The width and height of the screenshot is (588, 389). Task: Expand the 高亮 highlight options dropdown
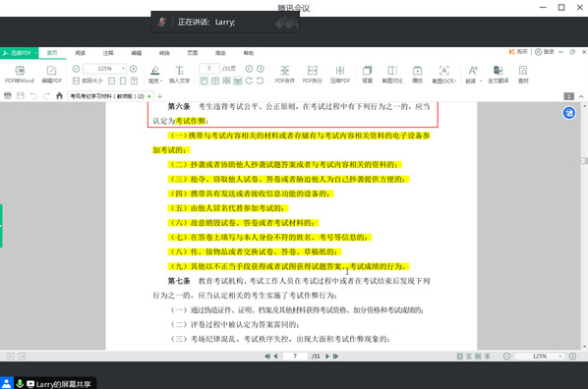point(161,81)
